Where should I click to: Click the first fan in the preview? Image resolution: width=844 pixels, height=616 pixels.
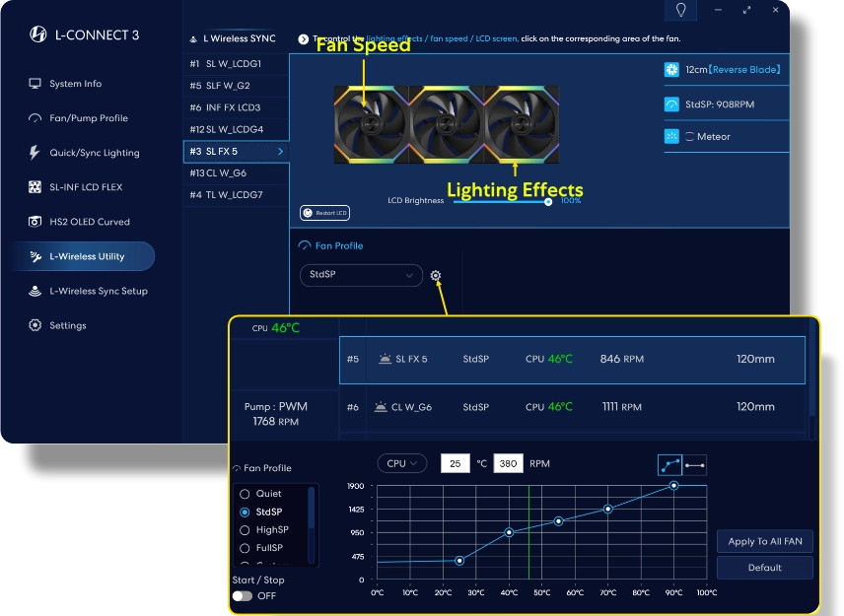pos(371,124)
